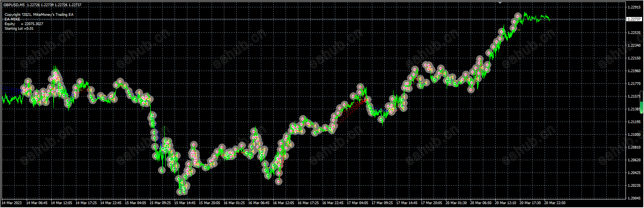
Task: Click the '16 Mar 12:05' time axis label
Action: click(284, 203)
